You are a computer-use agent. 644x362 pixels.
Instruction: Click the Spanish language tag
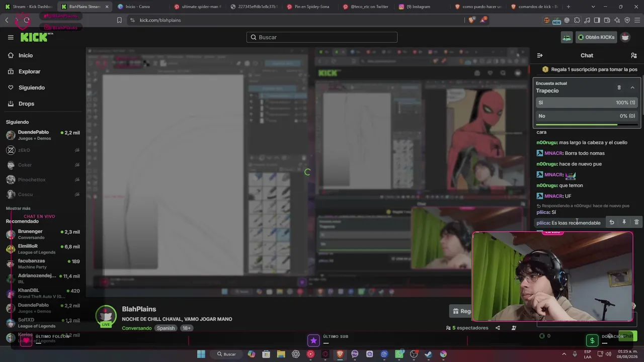point(166,328)
